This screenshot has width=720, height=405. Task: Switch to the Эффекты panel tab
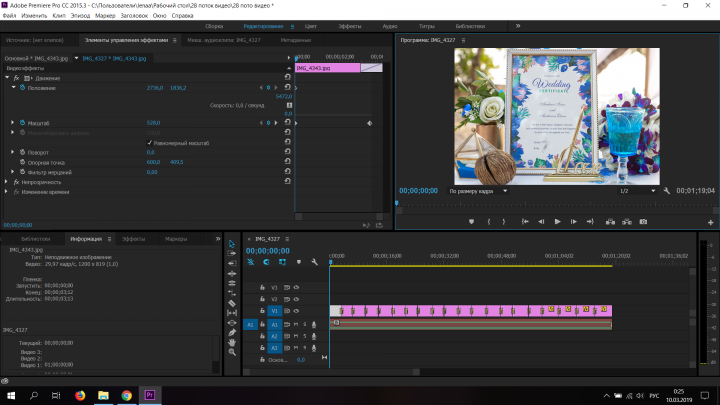point(133,239)
